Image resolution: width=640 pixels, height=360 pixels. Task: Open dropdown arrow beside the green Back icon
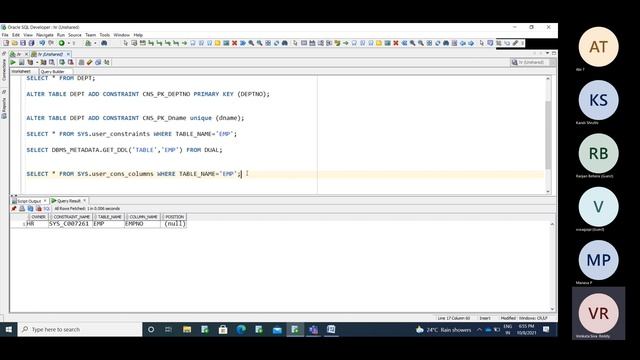pyautogui.click(x=69, y=43)
